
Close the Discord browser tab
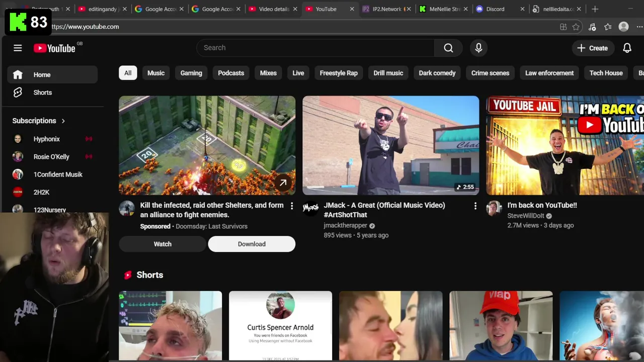click(522, 9)
